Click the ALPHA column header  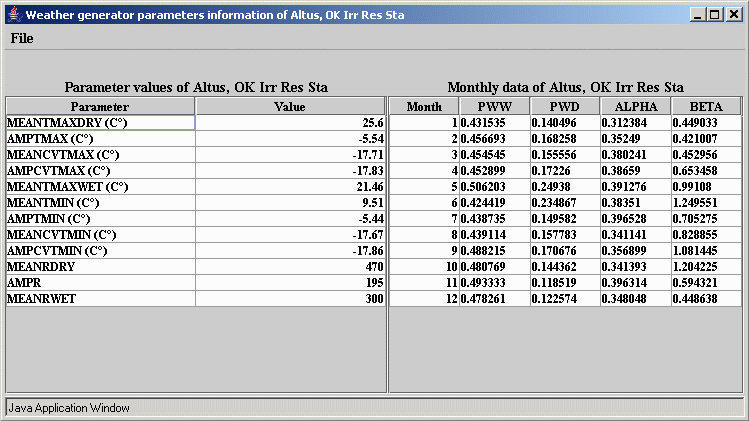[636, 106]
